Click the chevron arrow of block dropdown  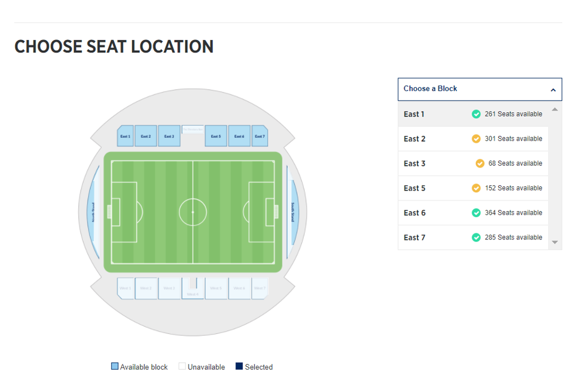pyautogui.click(x=553, y=90)
